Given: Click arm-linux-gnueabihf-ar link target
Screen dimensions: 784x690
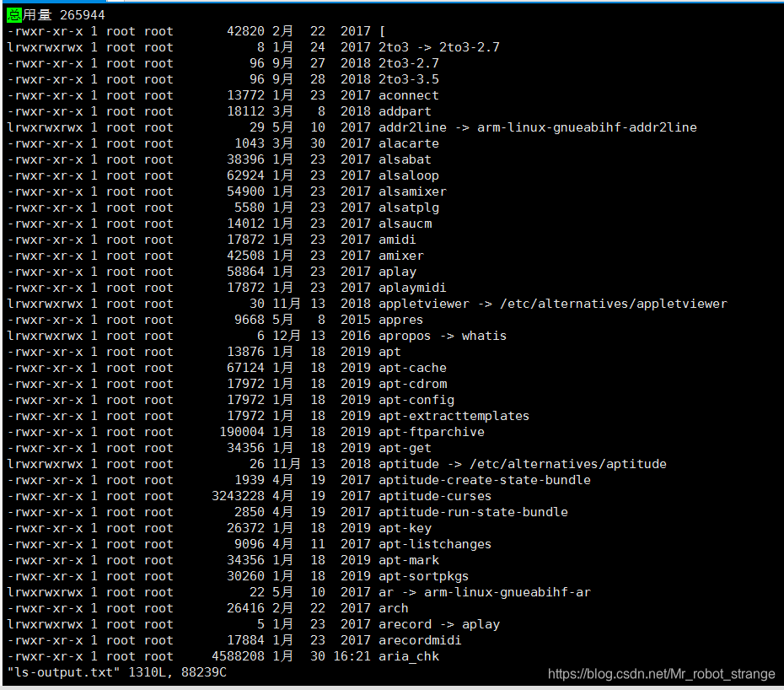Looking at the screenshot, I should [507, 592].
